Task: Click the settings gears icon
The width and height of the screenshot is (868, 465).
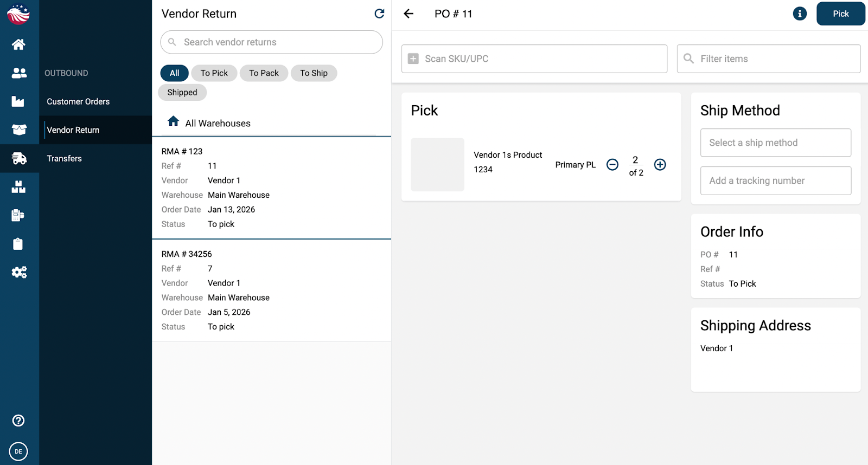Action: click(x=19, y=272)
